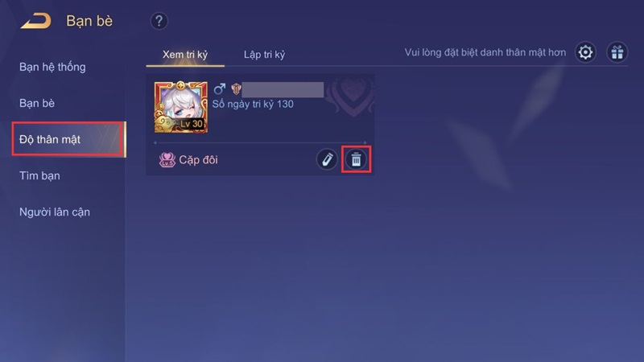
Task: Click the male gender symbol icon
Action: tap(219, 88)
